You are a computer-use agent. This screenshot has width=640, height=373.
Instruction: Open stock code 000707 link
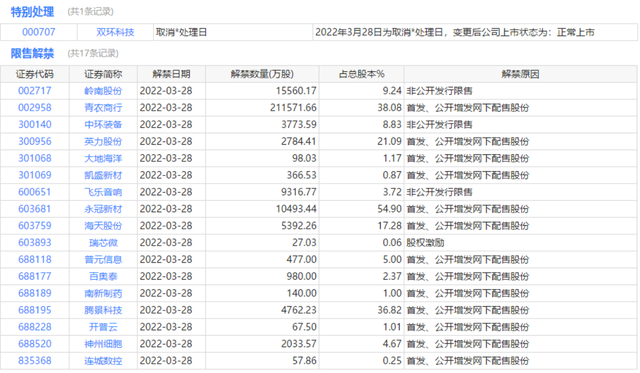[x=39, y=32]
